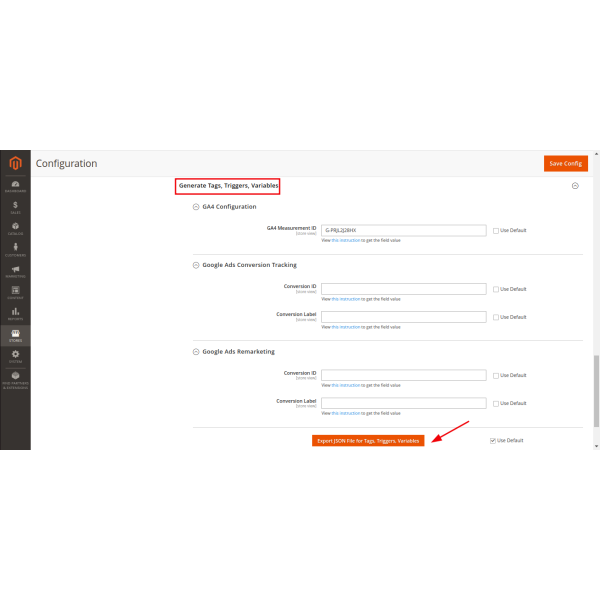Open the Customers sidebar icon
600x600 pixels.
[x=15, y=249]
